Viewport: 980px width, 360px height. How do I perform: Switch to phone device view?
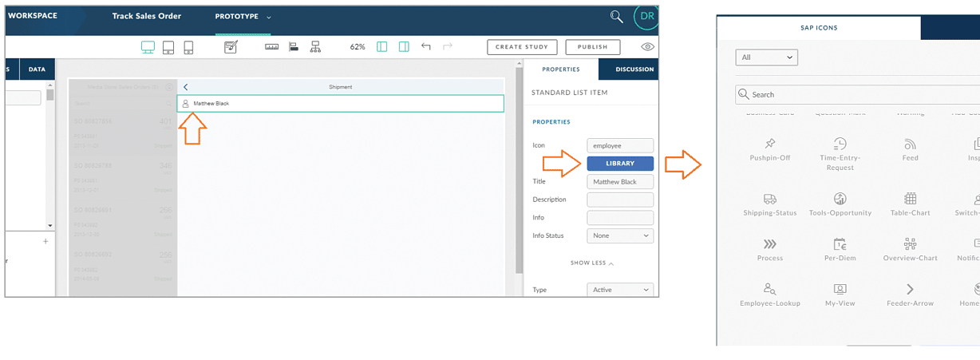pos(188,47)
